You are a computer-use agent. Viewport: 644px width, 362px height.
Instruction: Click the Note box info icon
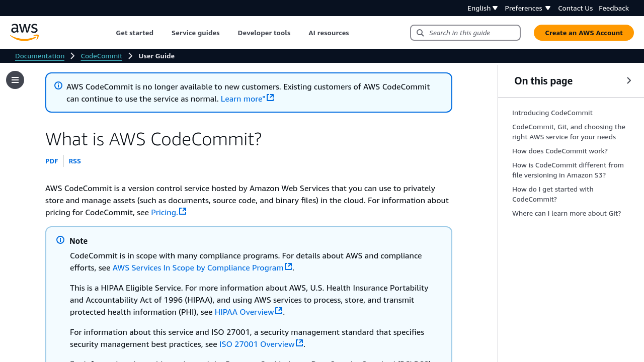coord(60,240)
